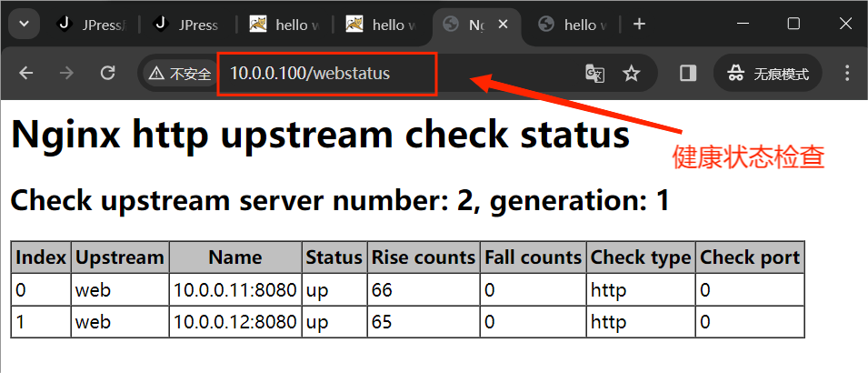This screenshot has height=373, width=868.
Task: Click the http check type in row 0
Action: coord(608,290)
